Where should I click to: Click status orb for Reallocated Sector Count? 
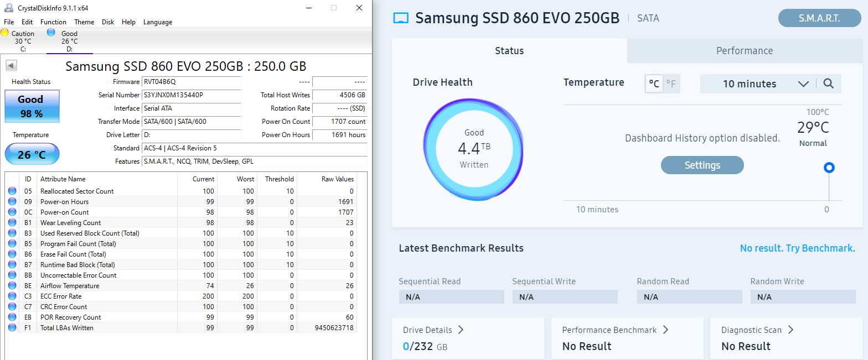click(x=12, y=191)
